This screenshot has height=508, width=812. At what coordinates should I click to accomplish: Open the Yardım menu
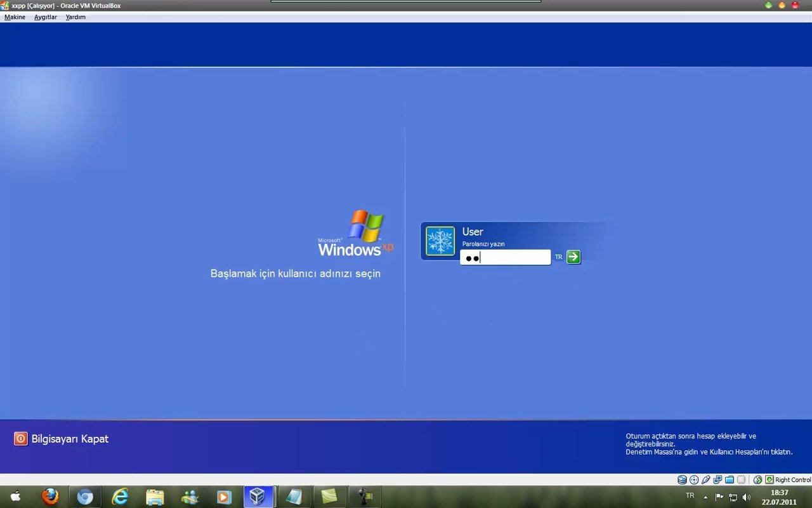tap(75, 17)
